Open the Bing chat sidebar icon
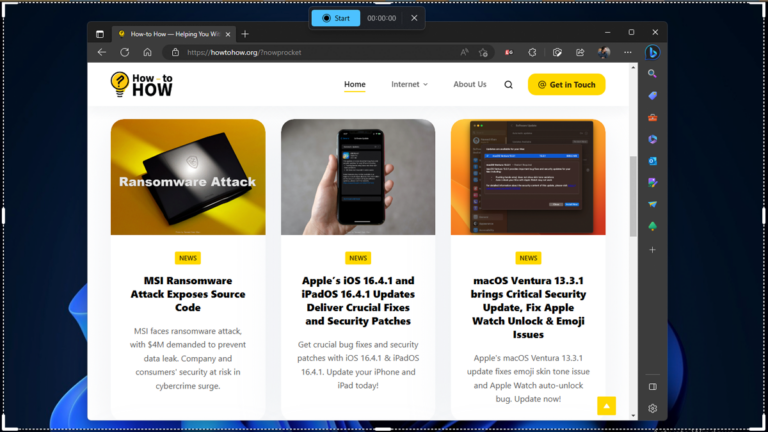This screenshot has height=432, width=768. 652,52
